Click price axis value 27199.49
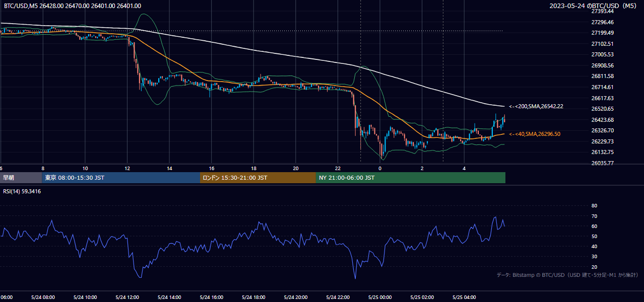The width and height of the screenshot is (644, 302). click(x=602, y=33)
